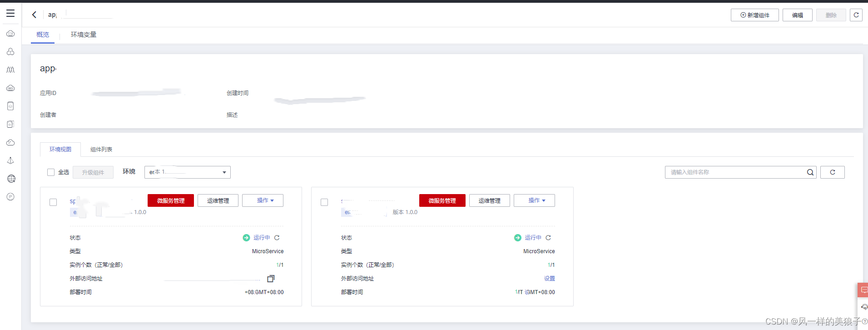
Task: Check the first component card checkbox
Action: (53, 202)
